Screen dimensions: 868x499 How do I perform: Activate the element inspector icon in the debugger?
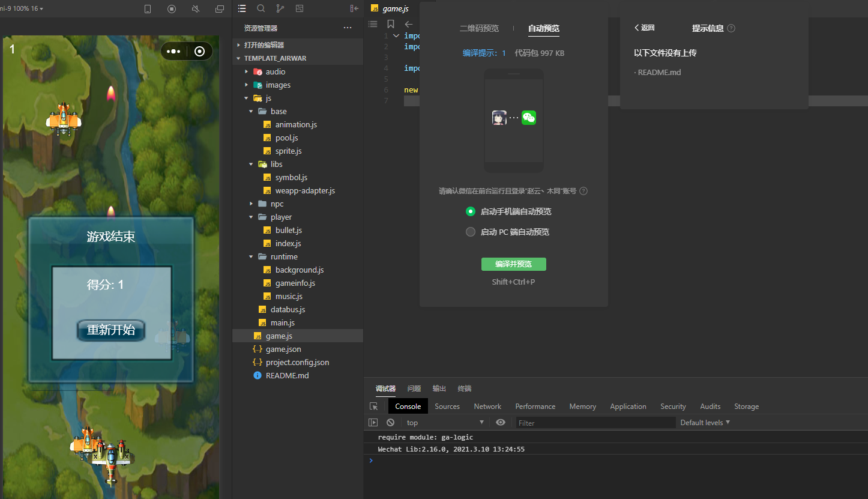tap(373, 407)
